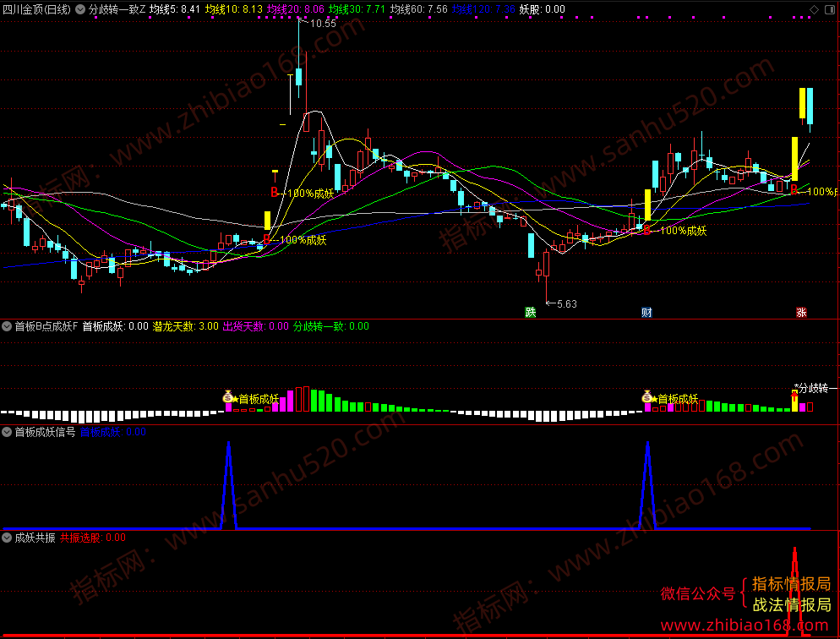Click the blue 均线120 label
Image resolution: width=840 pixels, height=639 pixels.
[483, 9]
